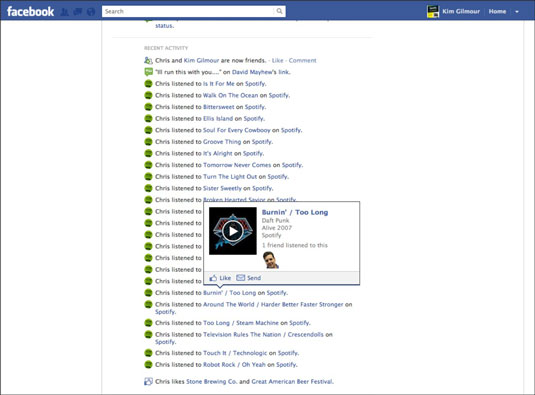Screen dimensions: 535x395
Task: Click Spotify link in Is It For Me row
Action: [255, 84]
